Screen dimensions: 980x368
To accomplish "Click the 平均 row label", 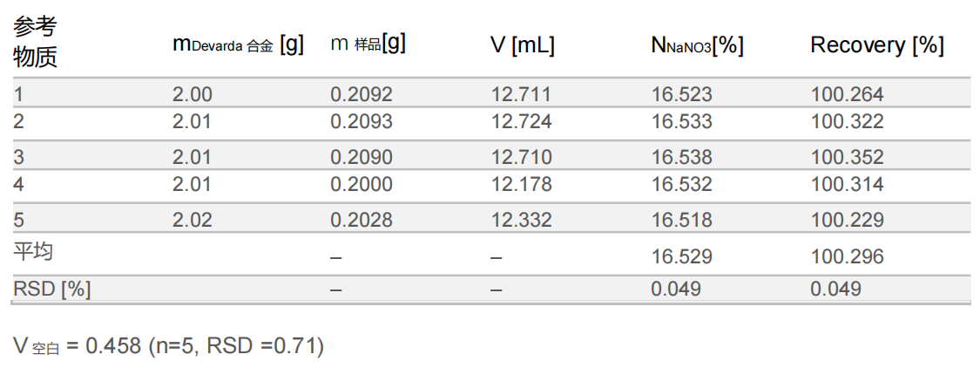I will tap(33, 252).
